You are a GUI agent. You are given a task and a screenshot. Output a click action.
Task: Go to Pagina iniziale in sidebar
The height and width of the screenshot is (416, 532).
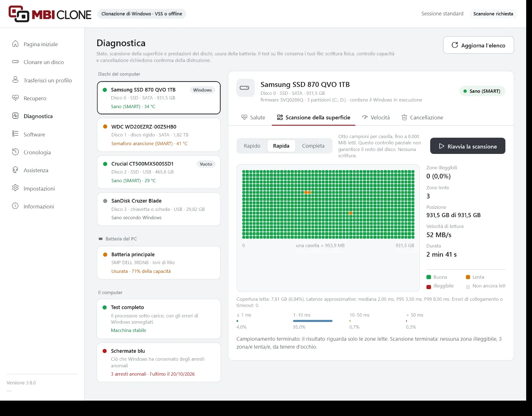click(x=42, y=44)
